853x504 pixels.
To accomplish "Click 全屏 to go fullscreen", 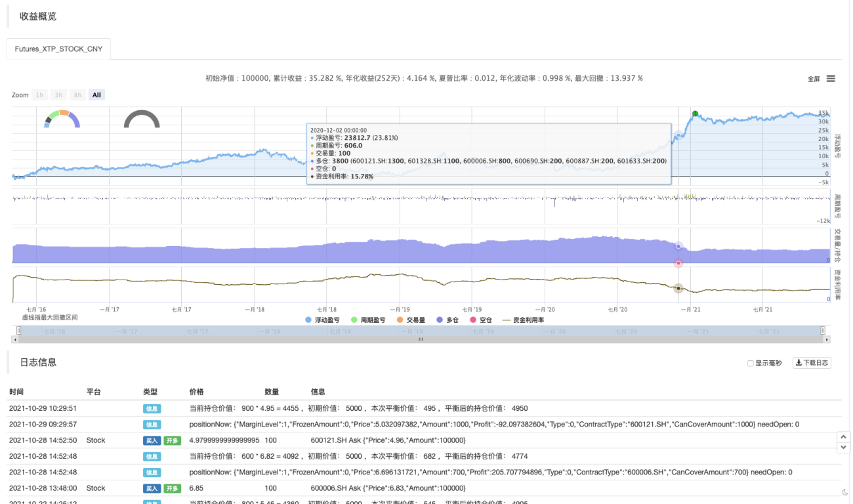I will pos(814,79).
